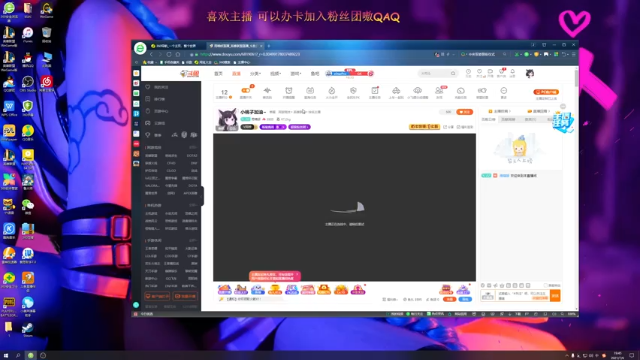Open OBS Studio desktop icon
Viewport: 640px width, 360px height.
28,83
